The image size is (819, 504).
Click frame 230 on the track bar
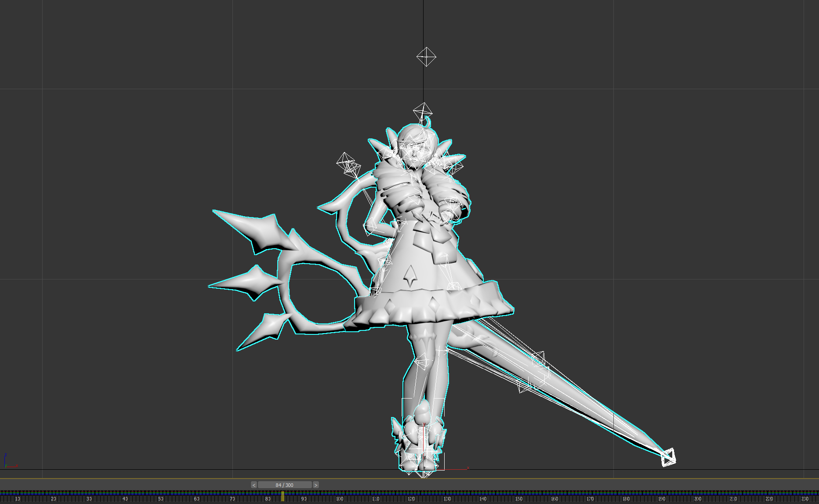click(805, 499)
